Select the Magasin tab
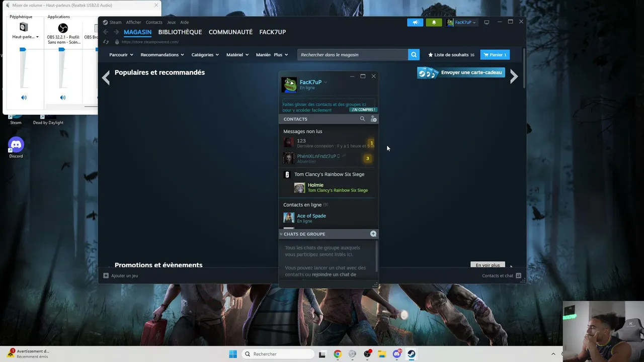This screenshot has width=644, height=362. (137, 32)
